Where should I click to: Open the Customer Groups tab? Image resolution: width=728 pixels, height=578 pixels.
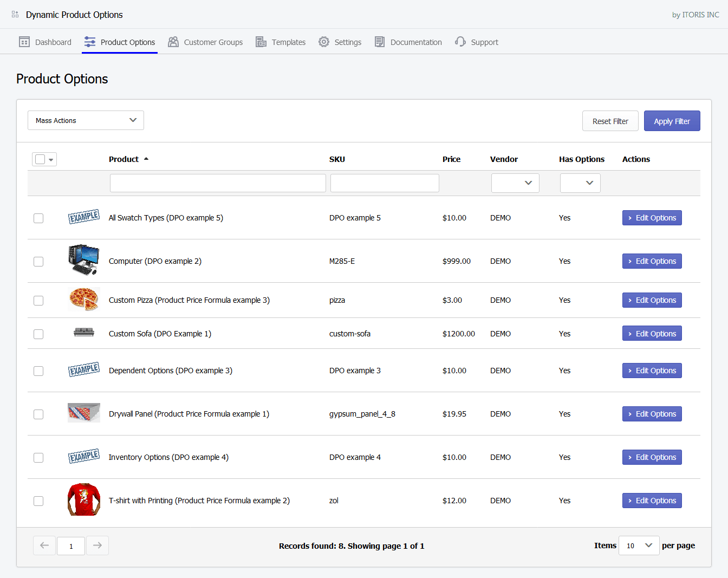click(x=205, y=42)
